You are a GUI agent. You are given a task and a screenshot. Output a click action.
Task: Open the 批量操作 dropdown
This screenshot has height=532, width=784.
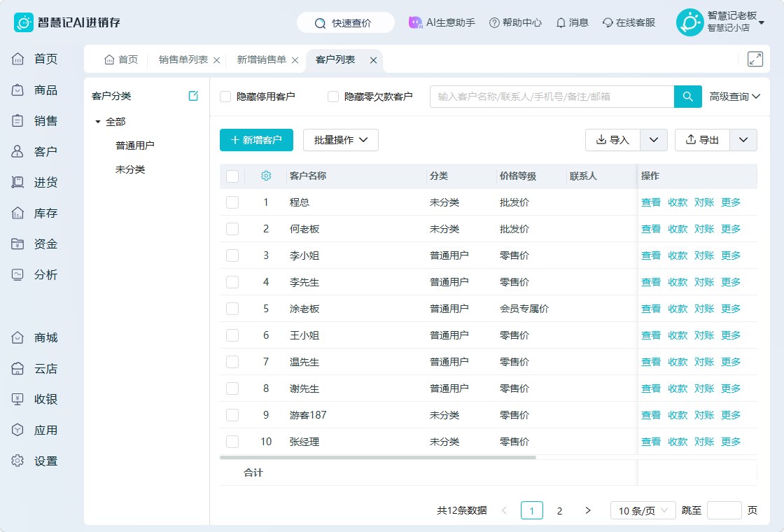pos(340,140)
